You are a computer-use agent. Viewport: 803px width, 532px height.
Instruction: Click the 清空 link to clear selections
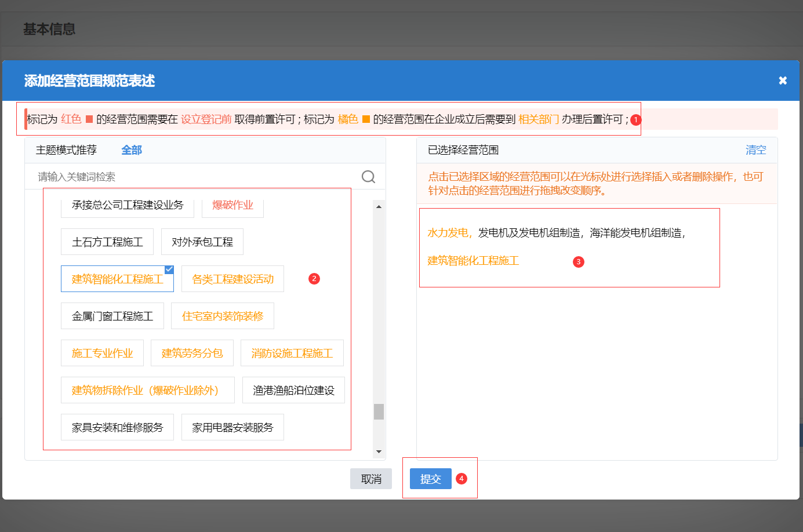pyautogui.click(x=755, y=150)
